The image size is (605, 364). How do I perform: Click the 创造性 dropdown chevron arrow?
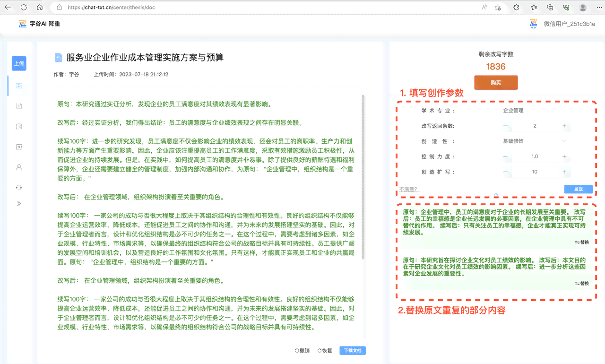coord(564,141)
